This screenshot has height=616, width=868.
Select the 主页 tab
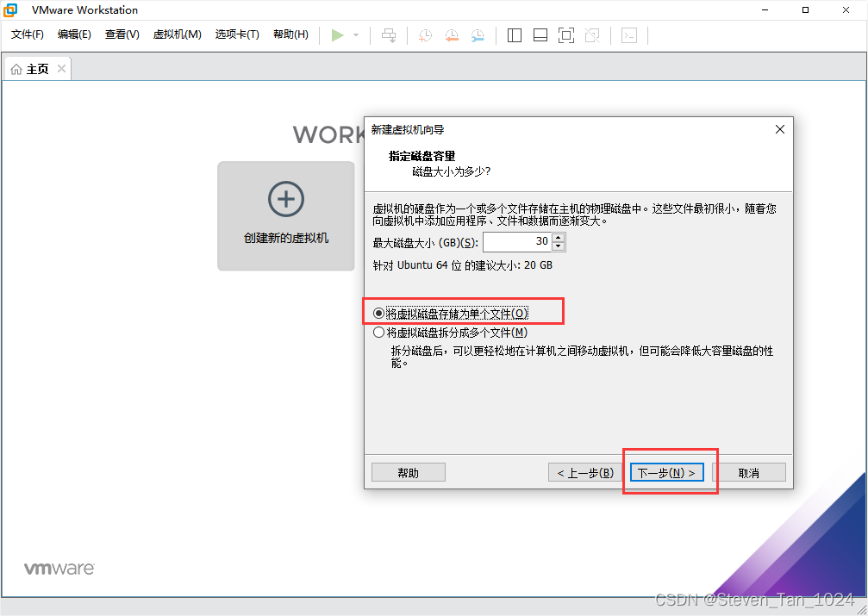click(38, 69)
